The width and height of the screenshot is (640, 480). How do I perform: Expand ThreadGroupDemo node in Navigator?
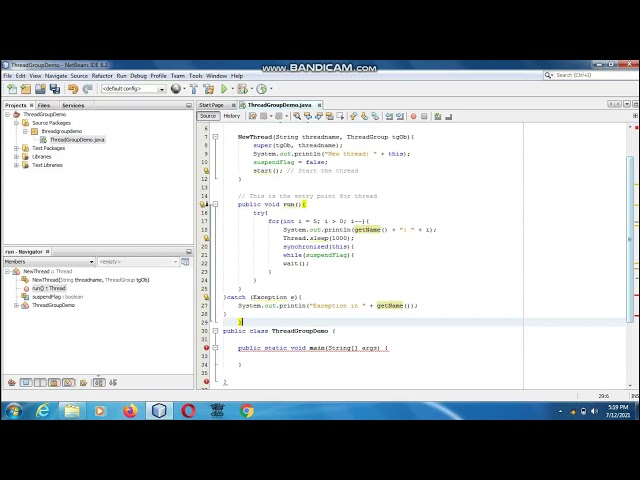click(16, 305)
